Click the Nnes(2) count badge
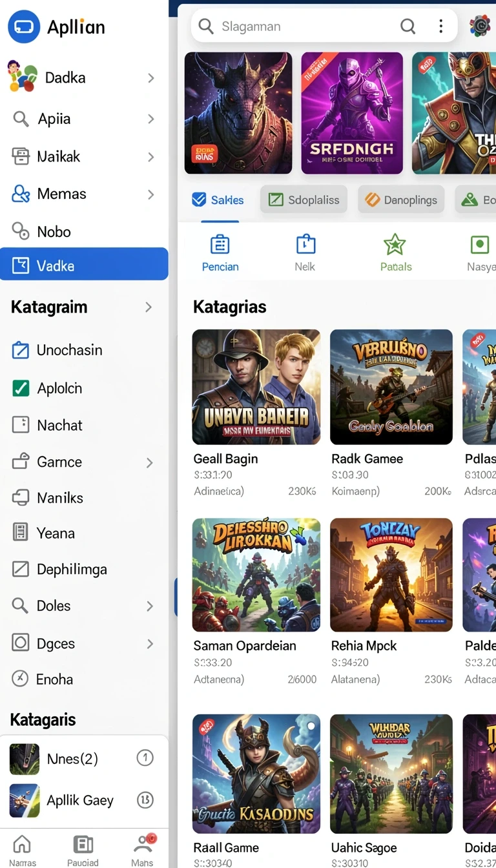 pyautogui.click(x=145, y=758)
